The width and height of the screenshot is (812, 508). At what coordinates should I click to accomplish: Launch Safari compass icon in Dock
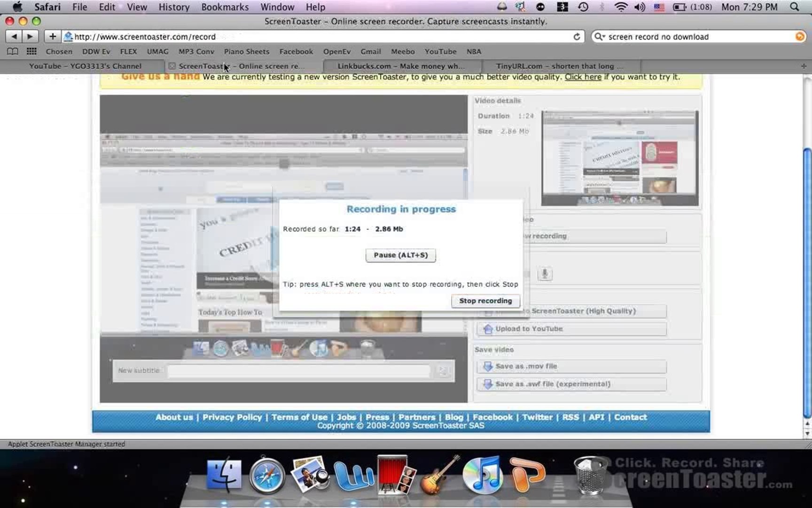[267, 475]
